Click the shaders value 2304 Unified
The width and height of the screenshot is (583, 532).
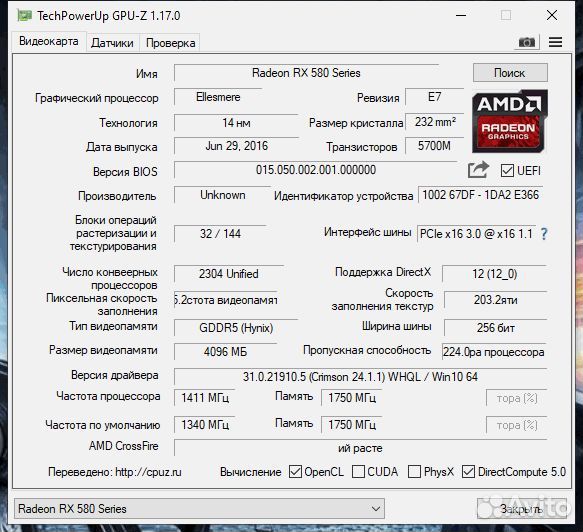[229, 274]
